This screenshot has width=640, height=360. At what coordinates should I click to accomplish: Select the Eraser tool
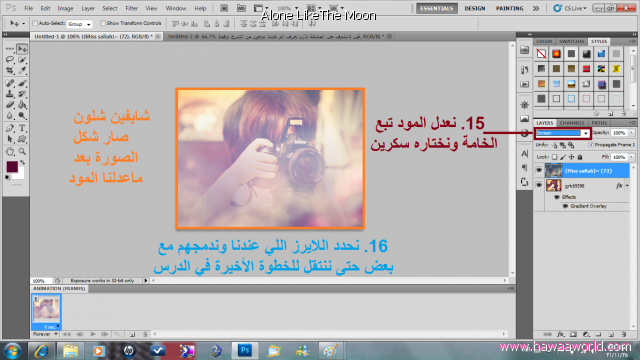coord(10,105)
